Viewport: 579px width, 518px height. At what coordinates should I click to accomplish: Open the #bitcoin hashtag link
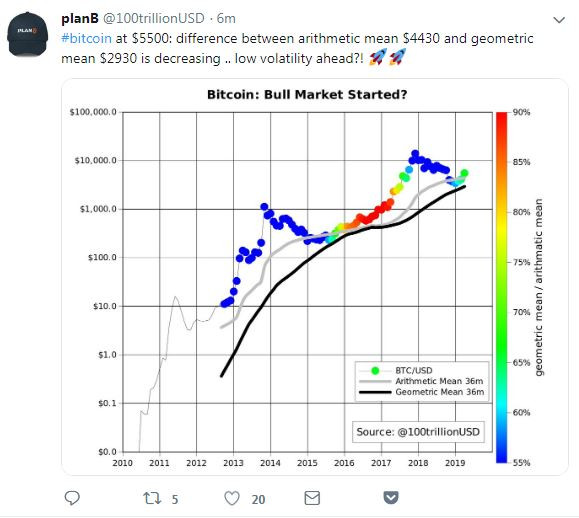86,38
